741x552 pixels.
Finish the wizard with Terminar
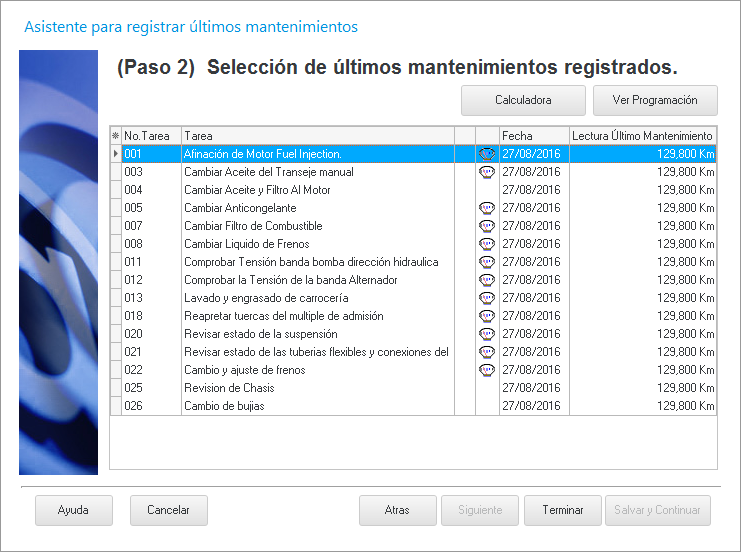click(563, 510)
